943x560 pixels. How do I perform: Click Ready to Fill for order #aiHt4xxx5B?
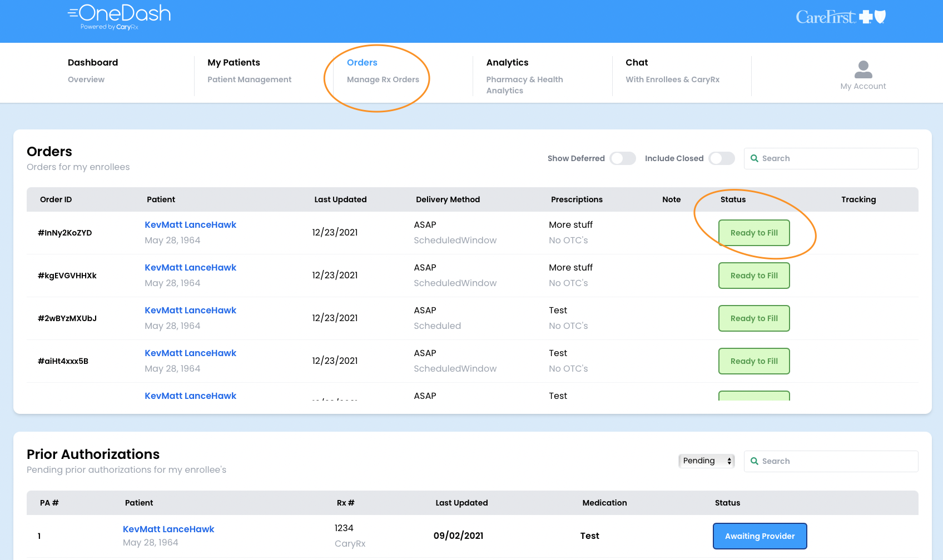click(754, 361)
